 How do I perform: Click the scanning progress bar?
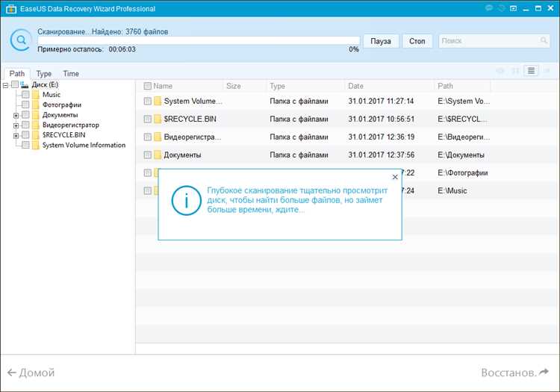tap(199, 40)
